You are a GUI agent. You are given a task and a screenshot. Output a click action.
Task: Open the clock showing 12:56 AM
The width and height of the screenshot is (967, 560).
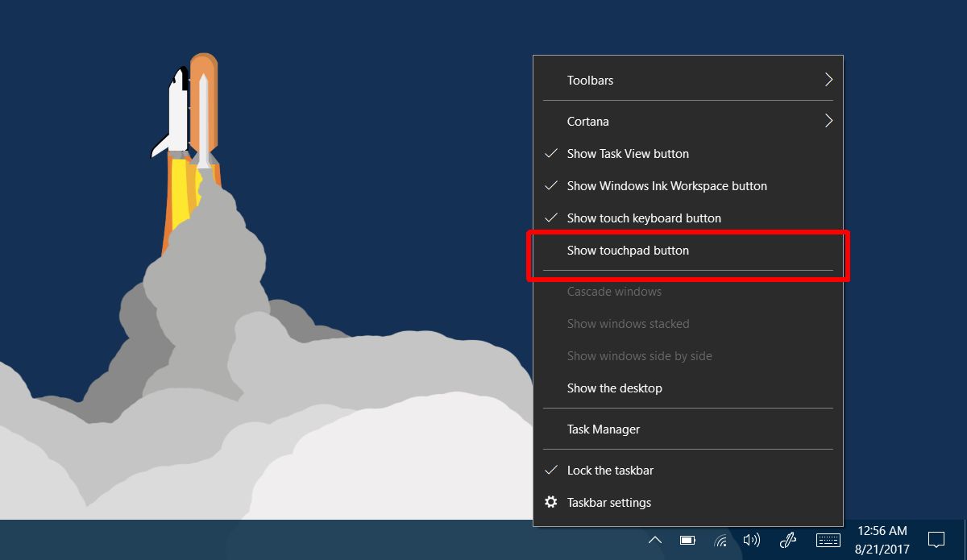[882, 540]
